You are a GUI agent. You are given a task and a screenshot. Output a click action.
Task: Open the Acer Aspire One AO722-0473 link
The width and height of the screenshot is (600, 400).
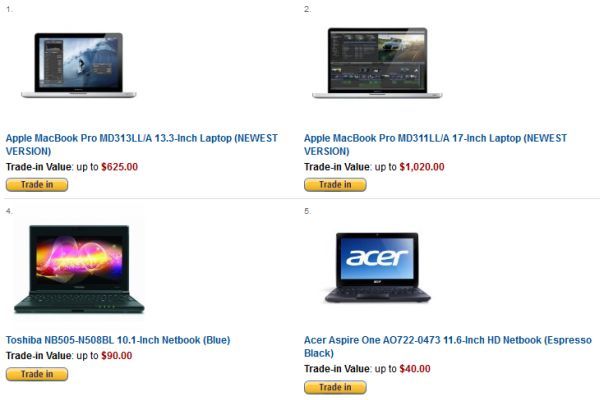point(448,346)
